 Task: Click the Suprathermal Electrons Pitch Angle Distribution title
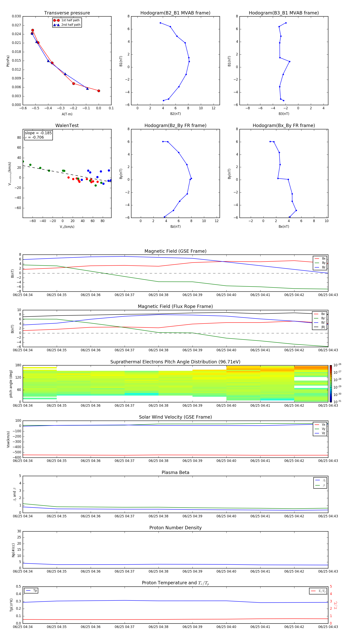pos(175,362)
